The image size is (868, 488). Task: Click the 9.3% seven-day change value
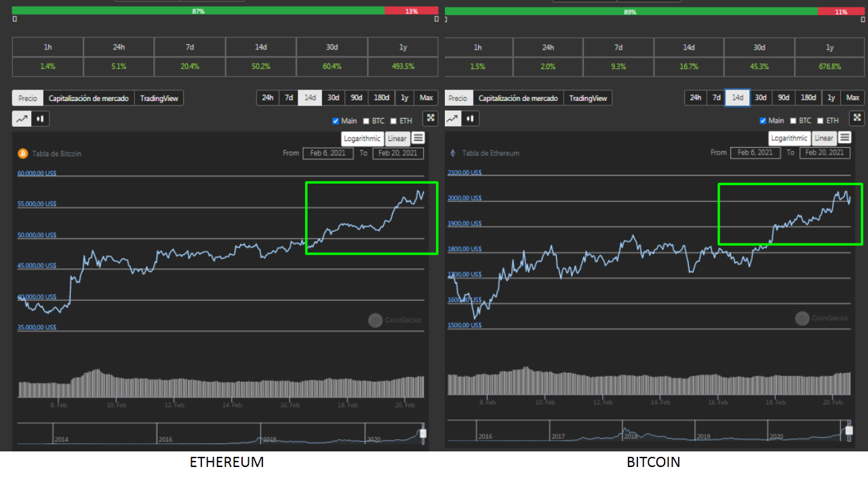click(x=618, y=66)
